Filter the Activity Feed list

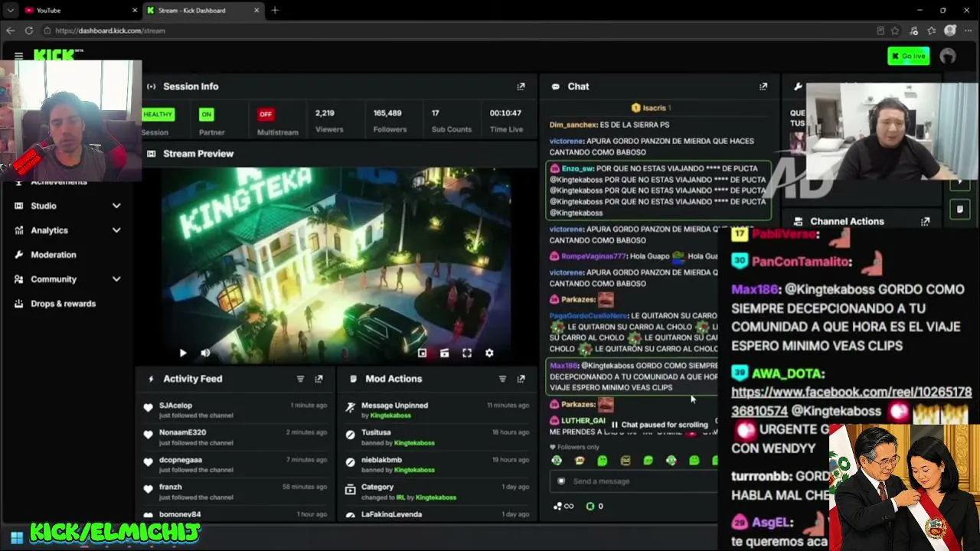coord(300,379)
